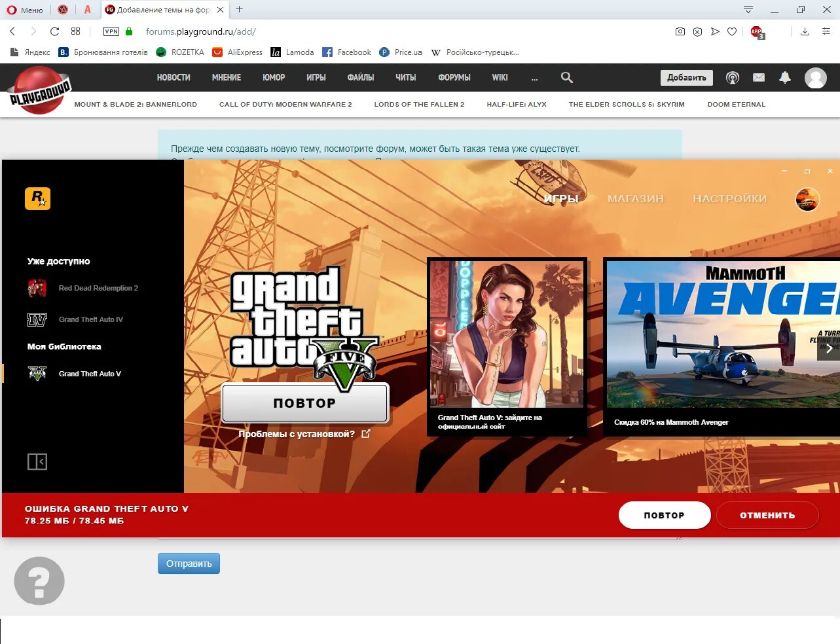Open Російсько-турецьк... bookmark
The height and width of the screenshot is (644, 840).
click(x=475, y=52)
